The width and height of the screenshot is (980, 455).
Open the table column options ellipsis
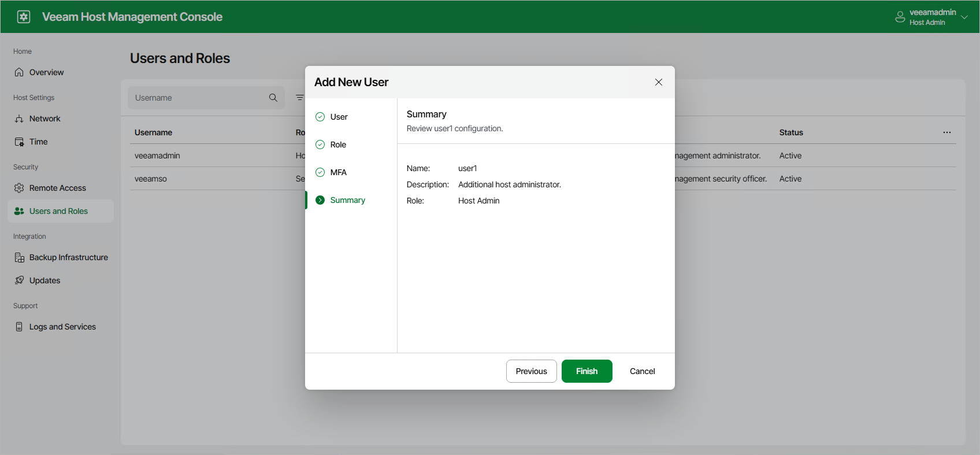click(947, 132)
